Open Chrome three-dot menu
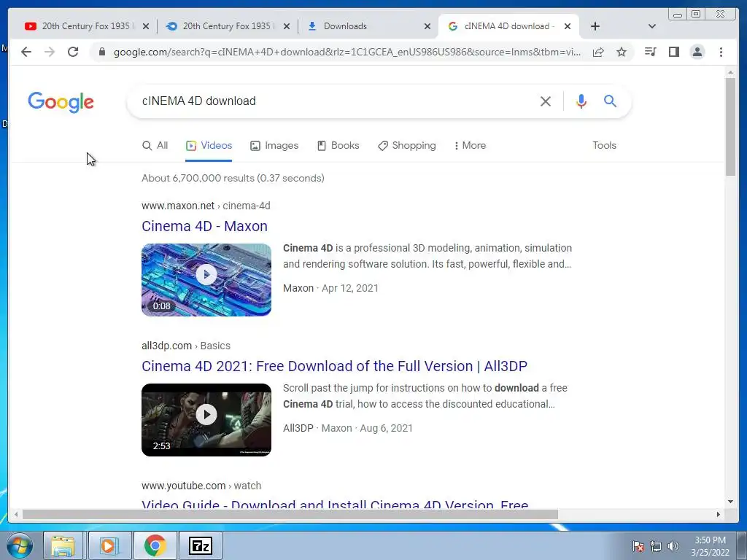747x560 pixels. [721, 52]
